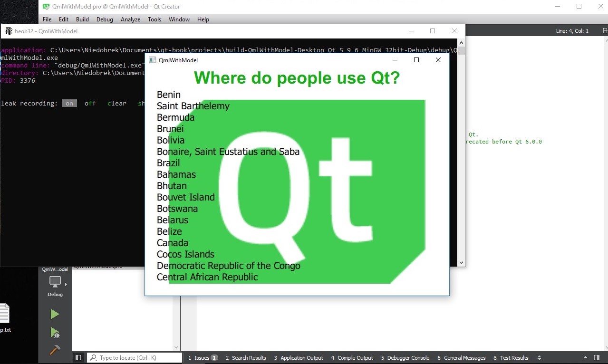
Task: Select Brunei in the country list
Action: (170, 129)
